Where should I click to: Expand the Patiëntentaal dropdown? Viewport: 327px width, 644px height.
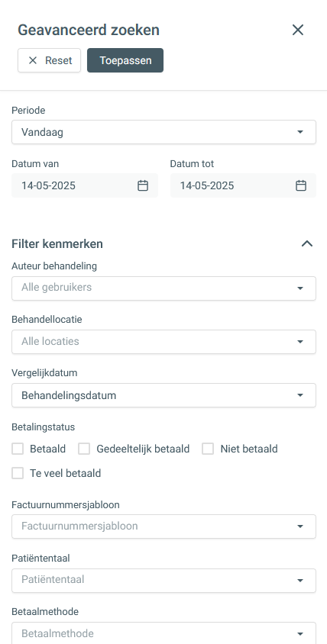[x=163, y=581]
